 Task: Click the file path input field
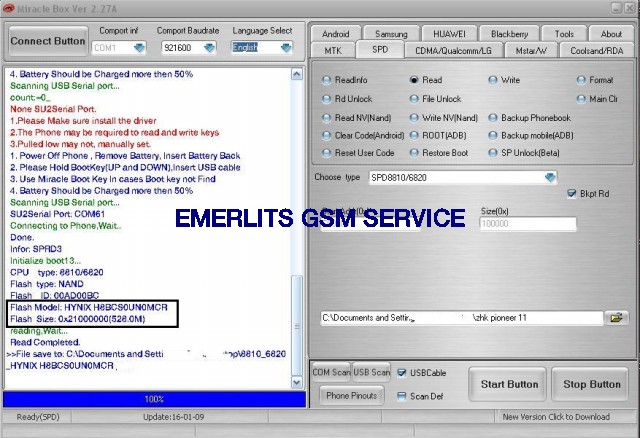point(462,318)
